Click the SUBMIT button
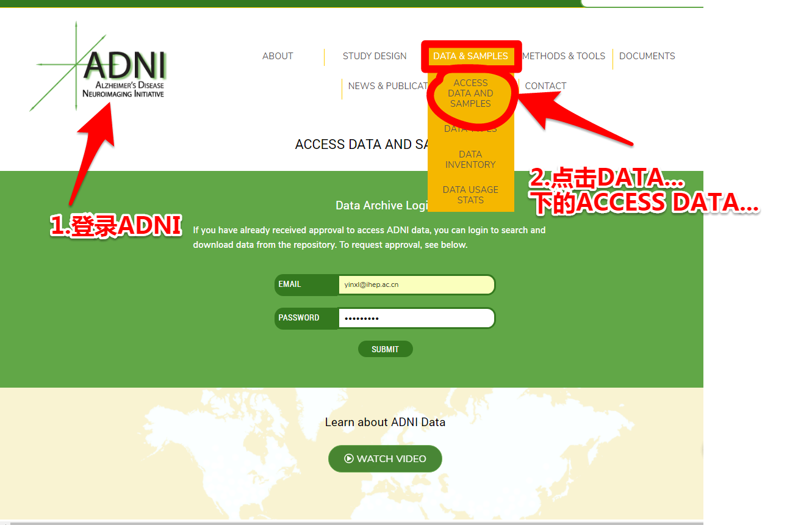Viewport: 812px width, 525px height. (x=385, y=349)
